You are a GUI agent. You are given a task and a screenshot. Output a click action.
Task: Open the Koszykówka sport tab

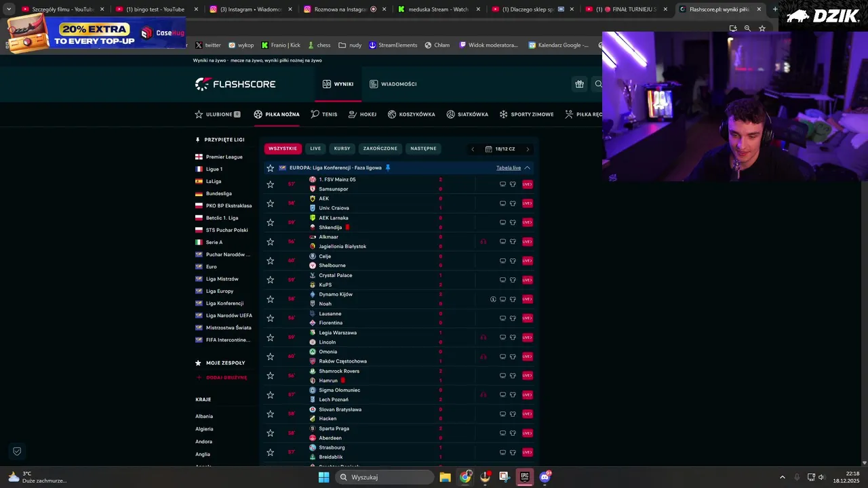click(x=412, y=115)
